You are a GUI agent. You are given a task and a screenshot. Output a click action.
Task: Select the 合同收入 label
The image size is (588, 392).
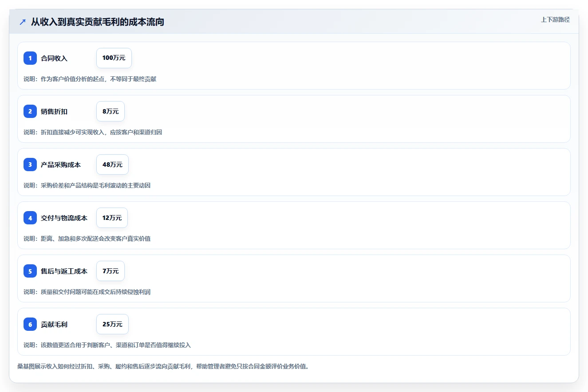point(54,58)
